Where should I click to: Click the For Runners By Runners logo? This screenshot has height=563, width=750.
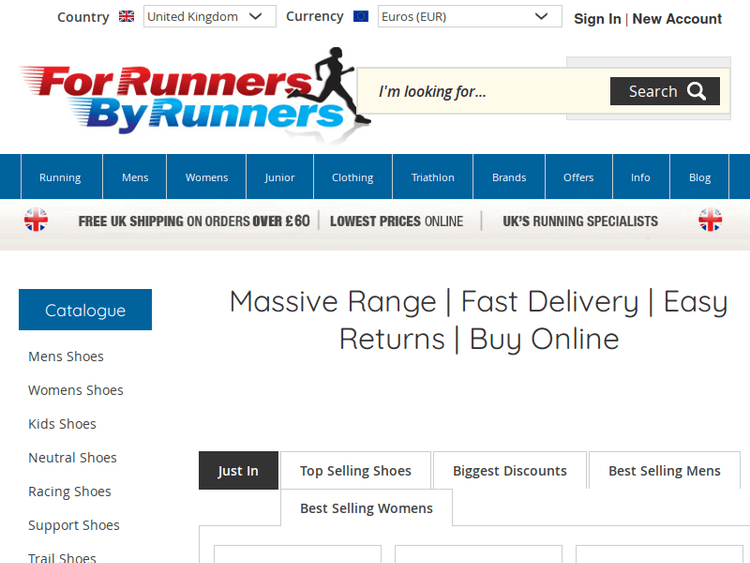tap(195, 96)
